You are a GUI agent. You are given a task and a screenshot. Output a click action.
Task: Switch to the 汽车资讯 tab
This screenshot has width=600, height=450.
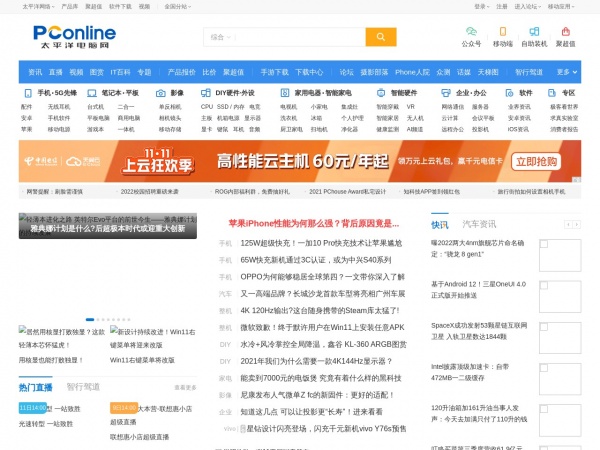(479, 224)
